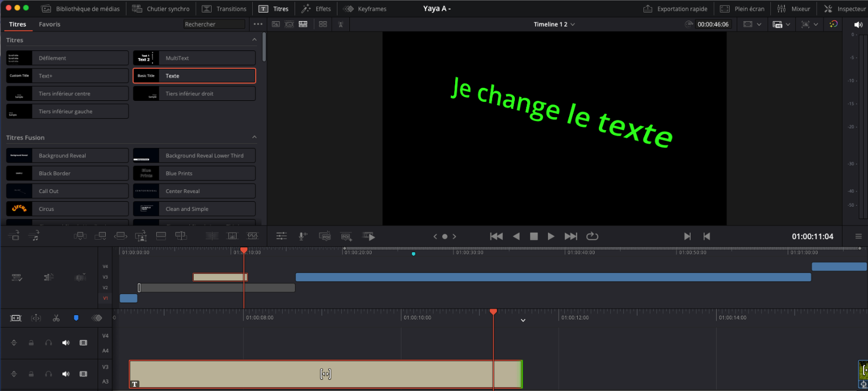Mute the V4 track audio
868x391 pixels.
coord(66,343)
